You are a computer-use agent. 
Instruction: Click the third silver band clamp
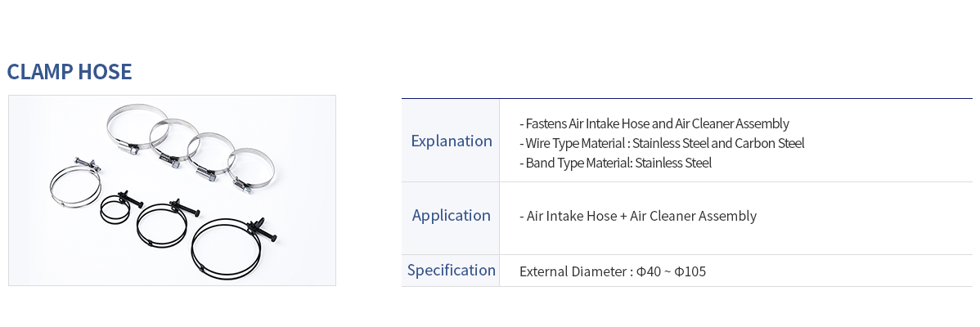pos(211,157)
